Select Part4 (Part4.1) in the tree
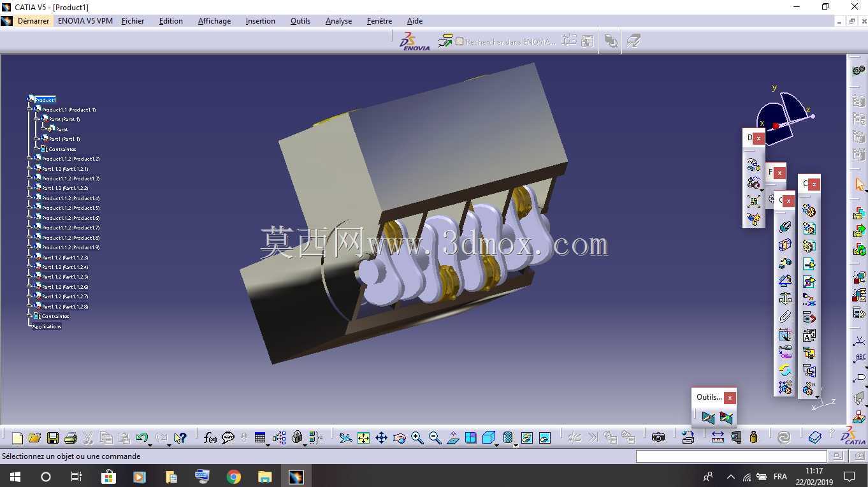The image size is (868, 487). tap(64, 119)
